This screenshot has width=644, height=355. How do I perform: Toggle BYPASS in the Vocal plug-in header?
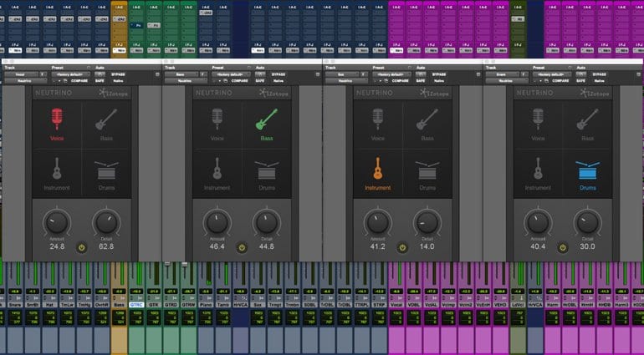118,74
